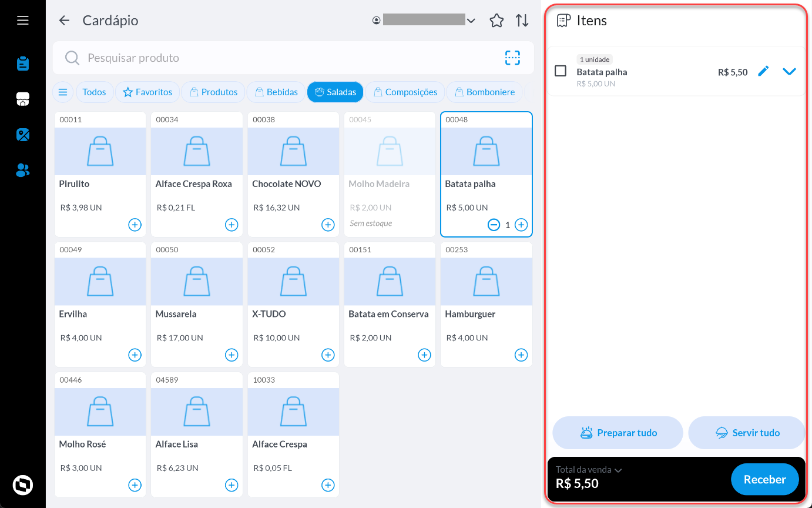
Task: Click the Receber button
Action: pyautogui.click(x=764, y=480)
